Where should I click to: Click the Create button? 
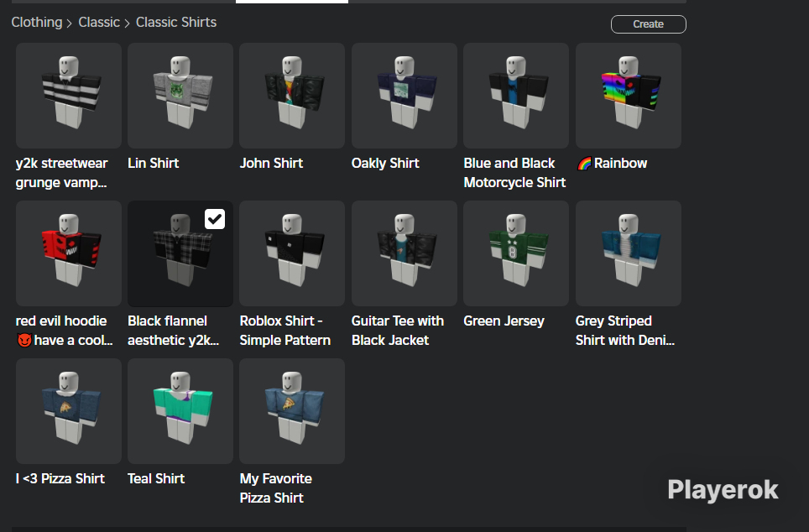point(648,24)
